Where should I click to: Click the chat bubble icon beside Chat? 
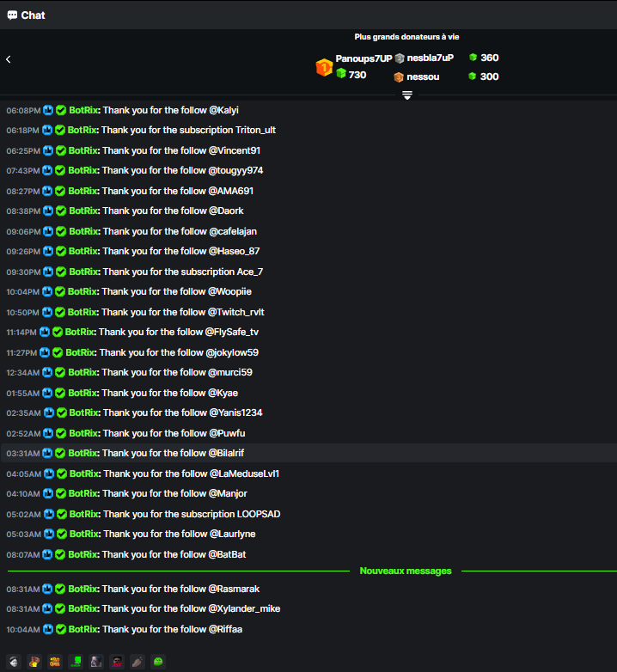12,15
